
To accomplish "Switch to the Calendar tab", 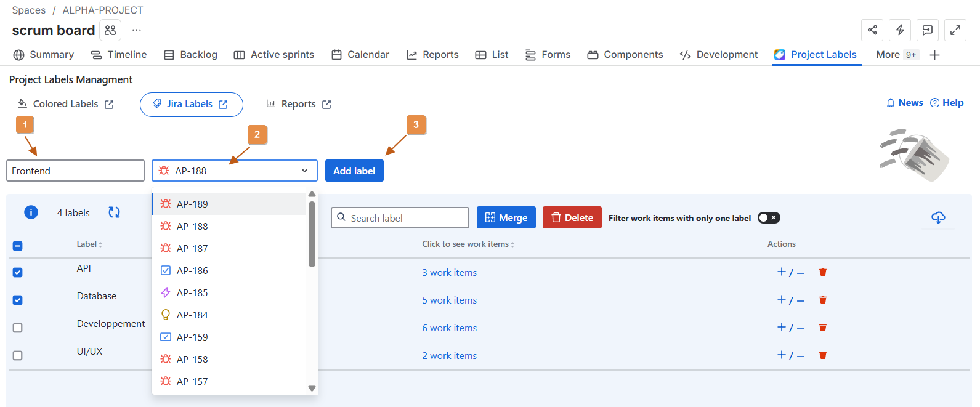I will click(x=360, y=55).
